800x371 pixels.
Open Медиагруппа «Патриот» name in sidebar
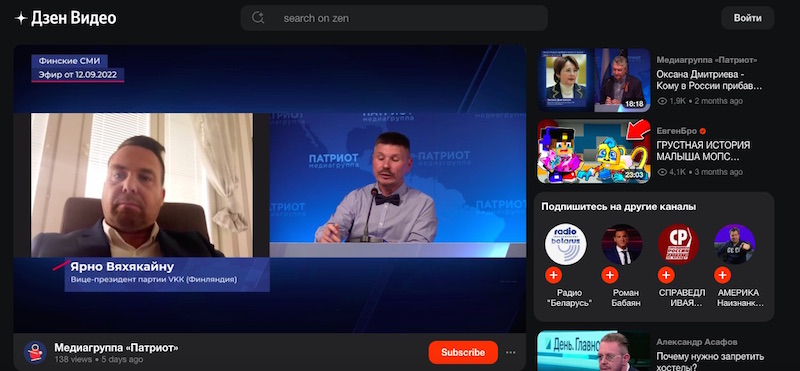[707, 60]
